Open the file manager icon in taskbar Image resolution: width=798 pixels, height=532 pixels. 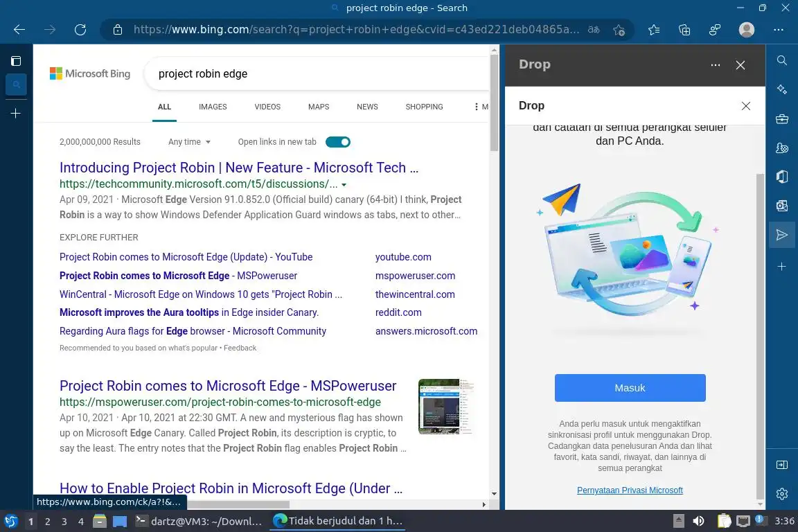100,522
